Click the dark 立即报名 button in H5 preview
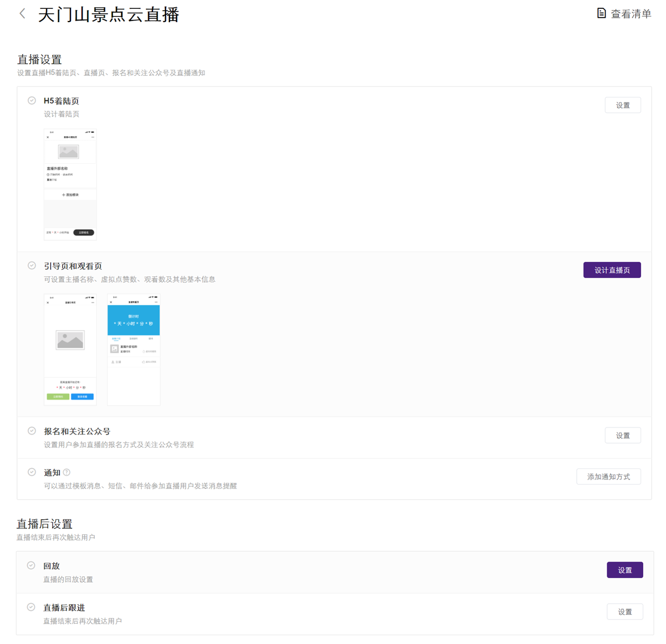Screen dimensions: 666x644 click(x=84, y=233)
